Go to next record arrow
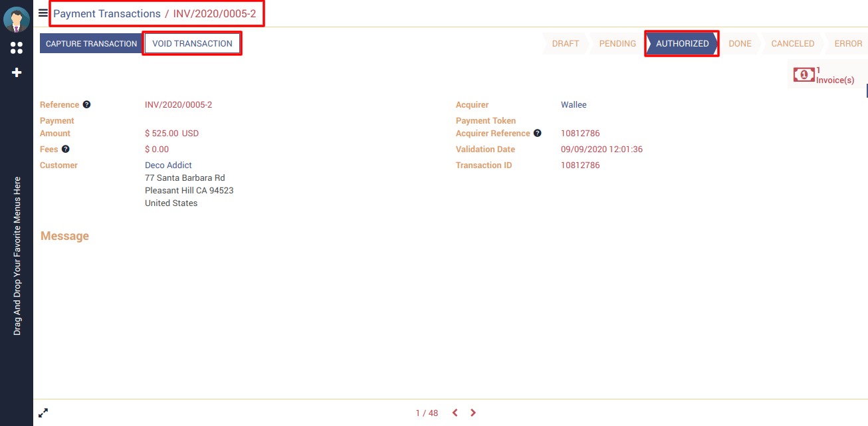 (x=473, y=413)
